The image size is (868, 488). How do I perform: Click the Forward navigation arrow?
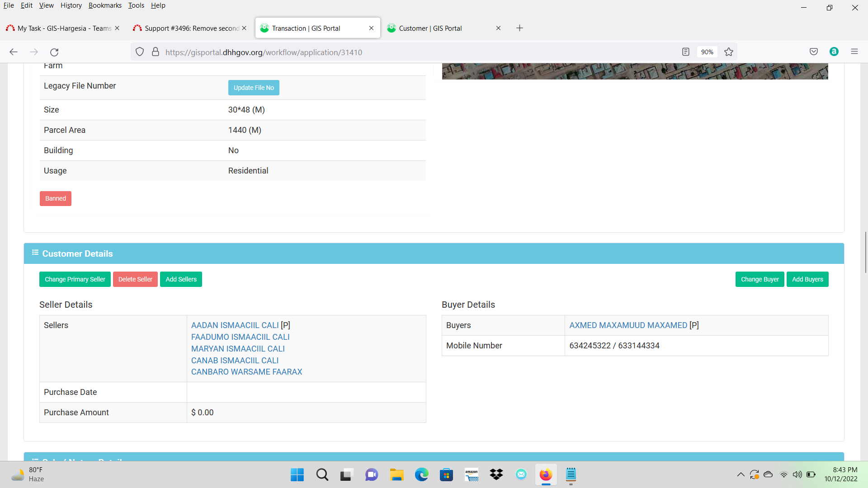click(34, 52)
